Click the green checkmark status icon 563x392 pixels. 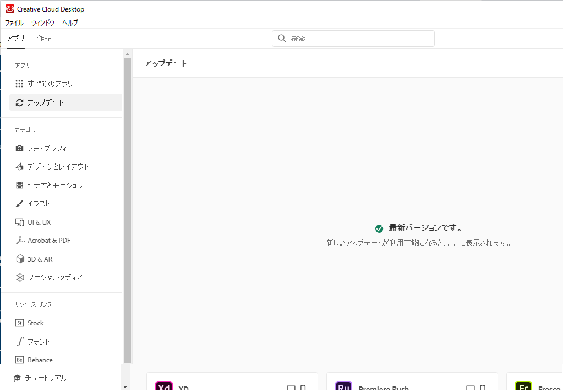[x=379, y=228]
